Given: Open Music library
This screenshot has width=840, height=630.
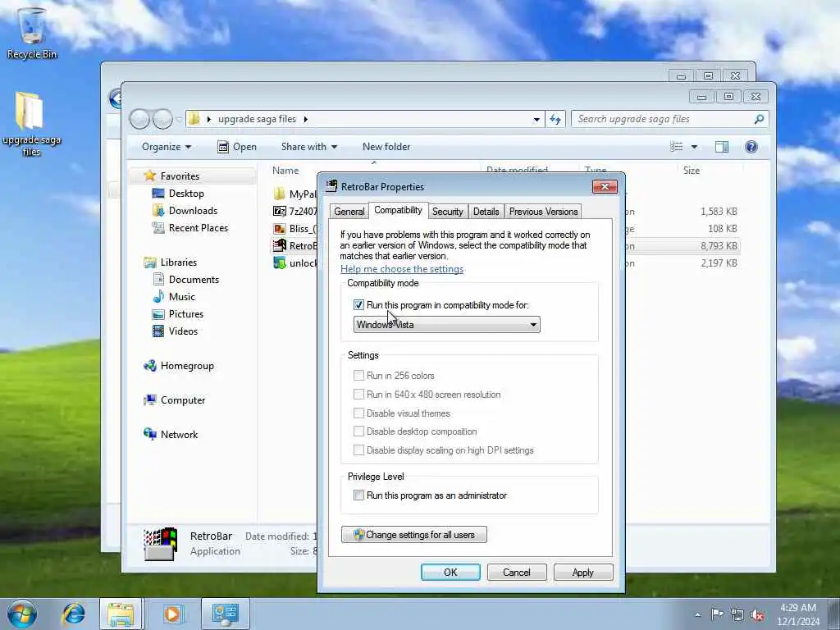Looking at the screenshot, I should click(181, 297).
